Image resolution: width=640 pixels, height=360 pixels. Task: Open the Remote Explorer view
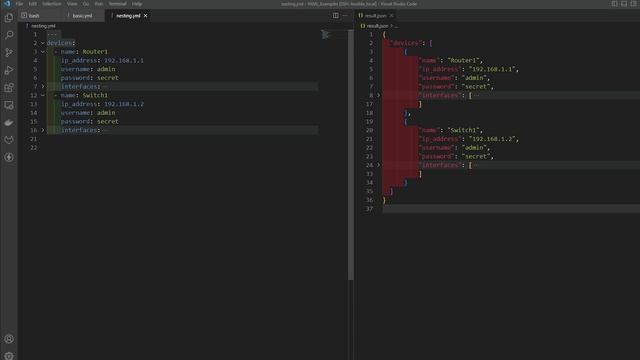9,105
